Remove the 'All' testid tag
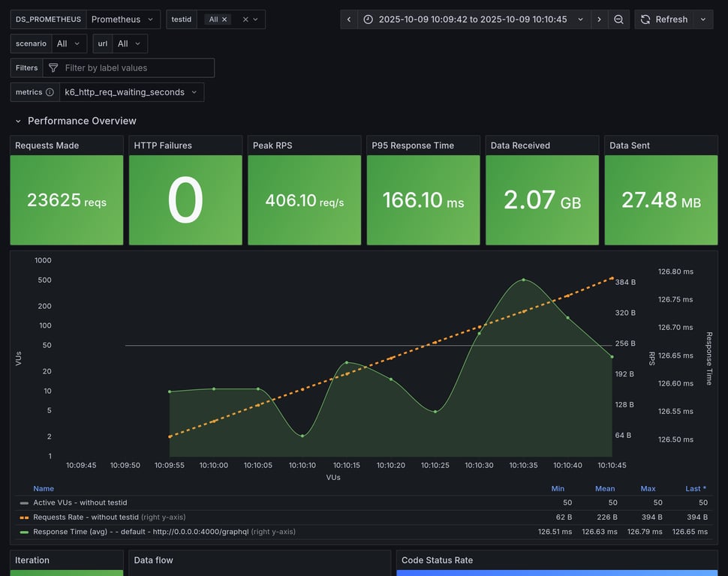The width and height of the screenshot is (728, 576). [x=224, y=19]
